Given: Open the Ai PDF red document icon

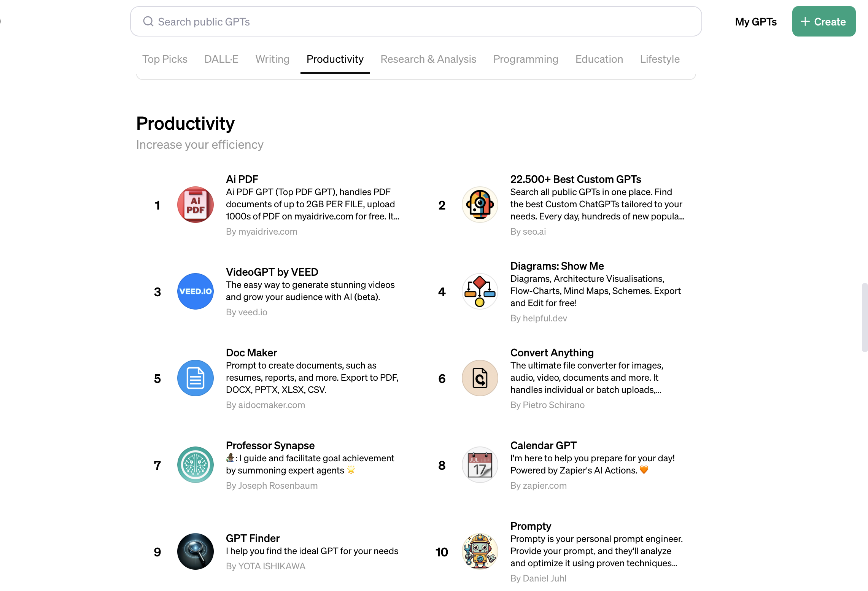Looking at the screenshot, I should point(196,205).
